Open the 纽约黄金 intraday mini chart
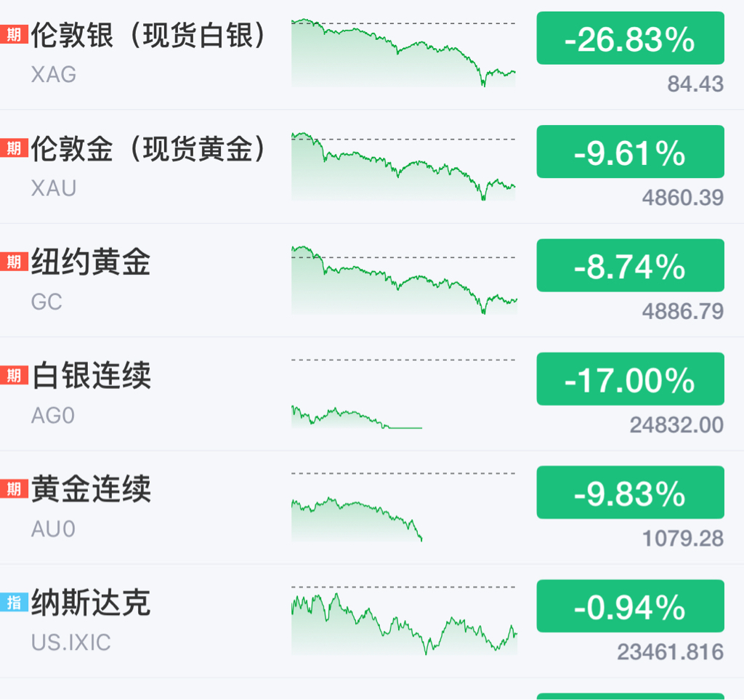This screenshot has width=744, height=700. (x=404, y=280)
